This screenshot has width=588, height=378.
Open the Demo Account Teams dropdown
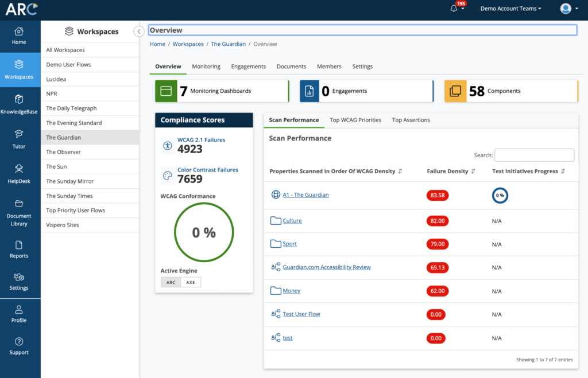[510, 8]
